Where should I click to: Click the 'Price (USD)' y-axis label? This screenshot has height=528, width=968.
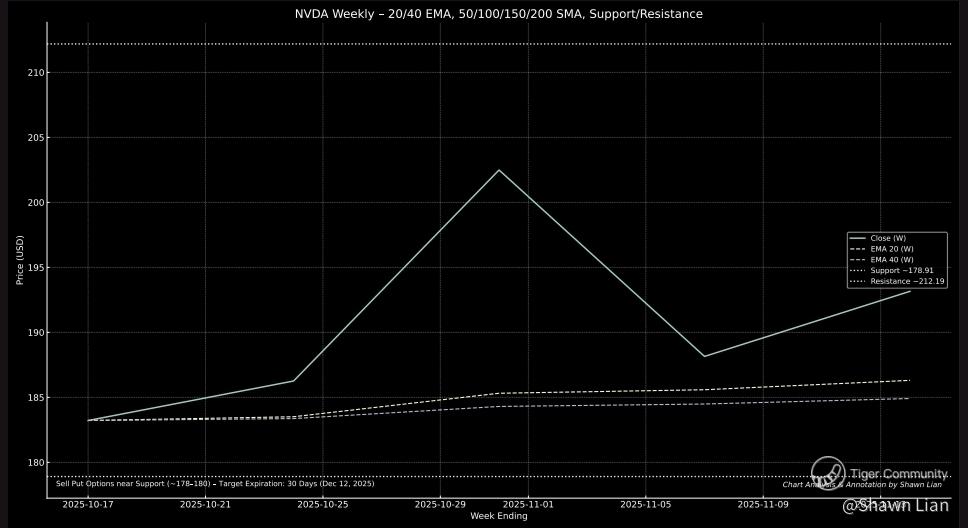pyautogui.click(x=19, y=260)
